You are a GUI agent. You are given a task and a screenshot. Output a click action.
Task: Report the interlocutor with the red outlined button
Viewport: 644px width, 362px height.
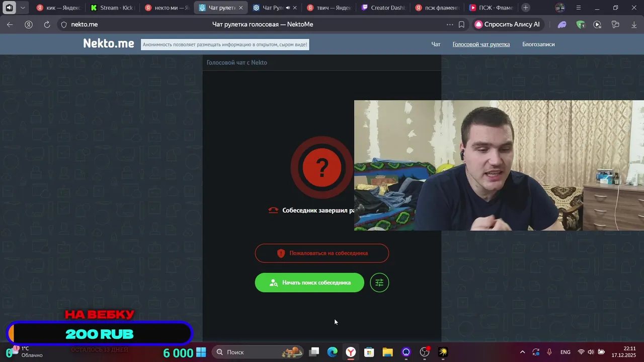click(322, 253)
